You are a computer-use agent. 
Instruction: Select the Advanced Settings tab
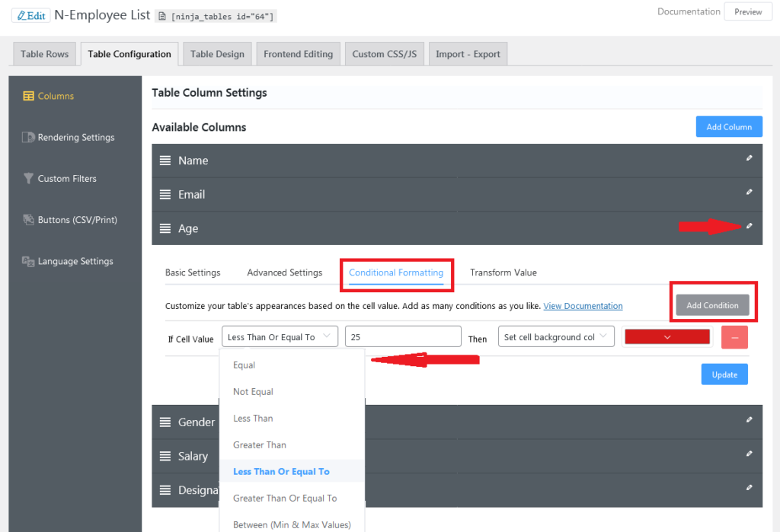click(x=284, y=272)
